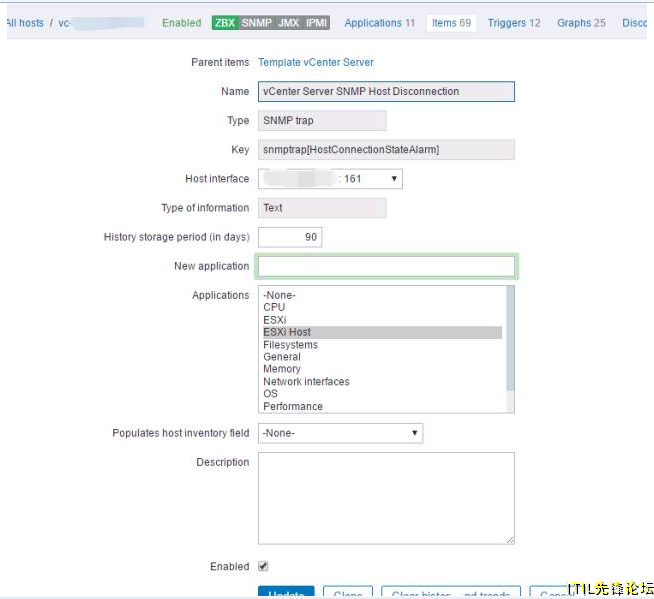Open the Host interface dropdown
Image resolution: width=654 pixels, height=599 pixels.
[x=330, y=179]
